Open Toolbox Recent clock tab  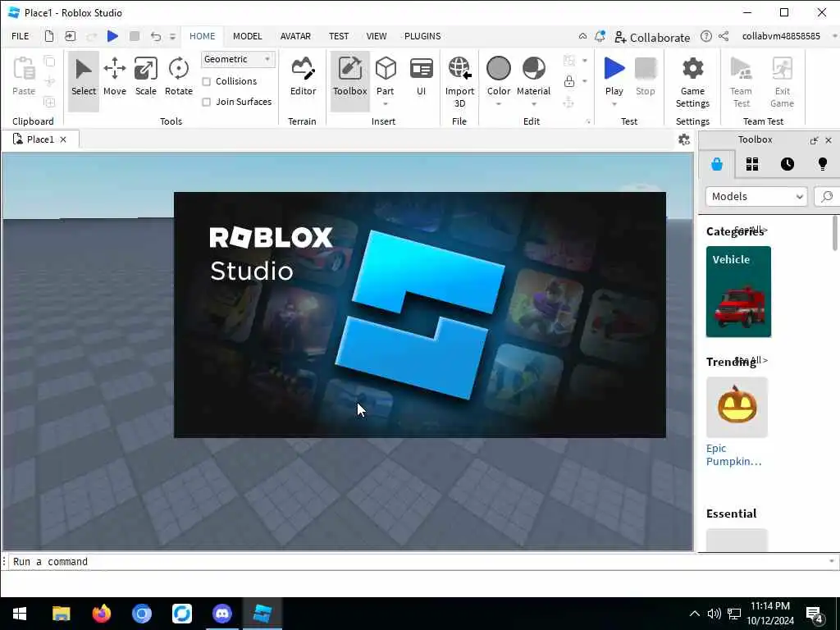click(787, 164)
